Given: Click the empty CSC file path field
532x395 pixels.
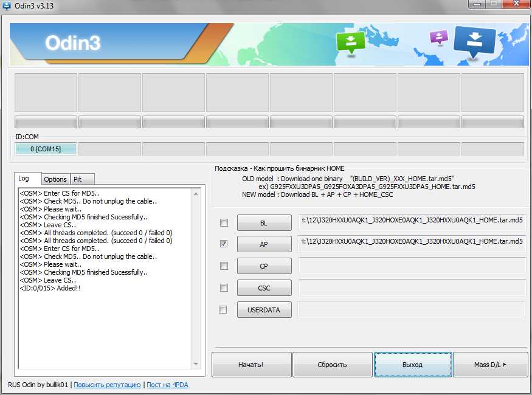Looking at the screenshot, I should point(412,288).
